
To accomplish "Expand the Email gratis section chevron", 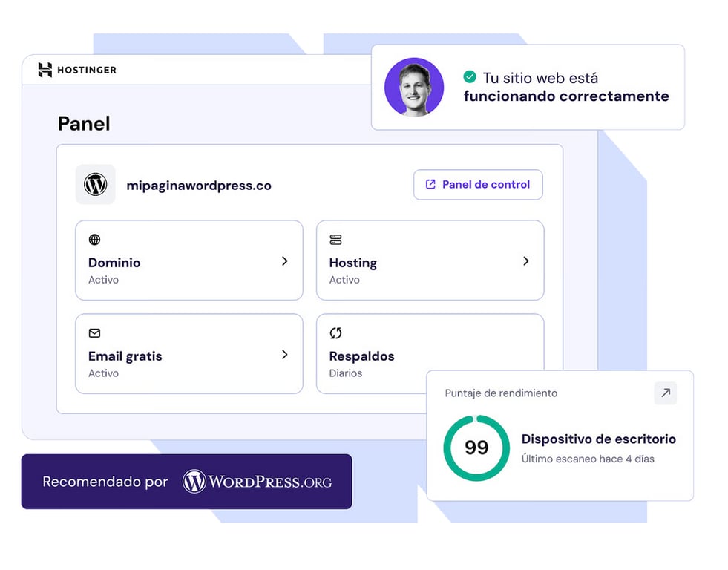I will (284, 355).
